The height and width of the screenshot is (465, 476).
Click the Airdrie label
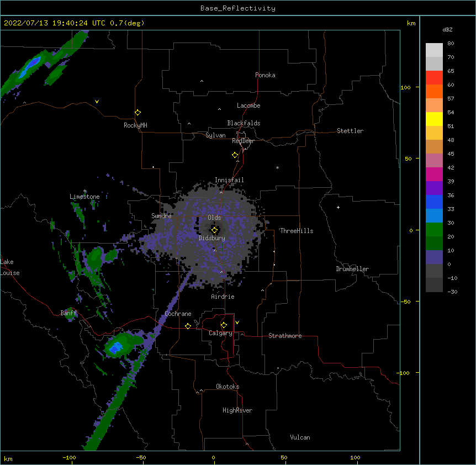coord(223,297)
